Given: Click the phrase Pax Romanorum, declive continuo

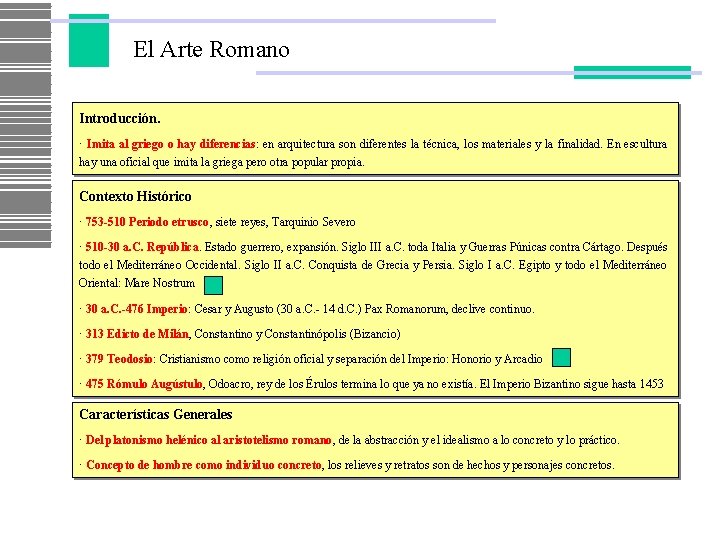Looking at the screenshot, I should click(x=449, y=309).
